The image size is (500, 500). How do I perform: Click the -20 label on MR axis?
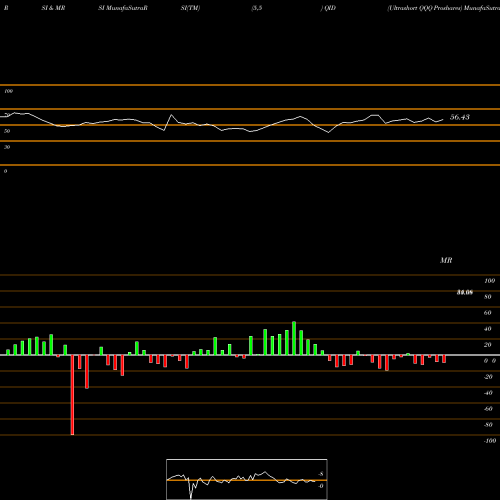tap(488, 377)
